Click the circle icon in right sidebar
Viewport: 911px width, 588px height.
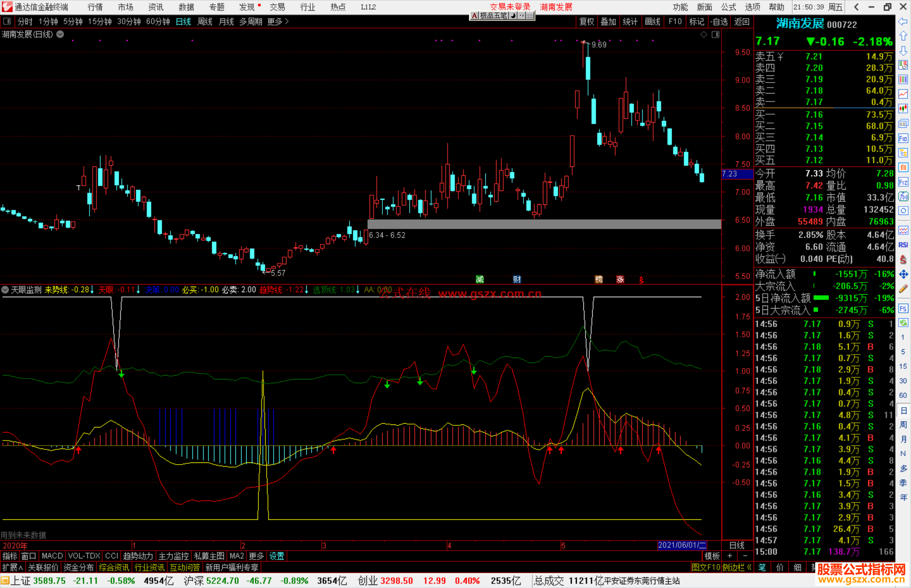pos(903,210)
